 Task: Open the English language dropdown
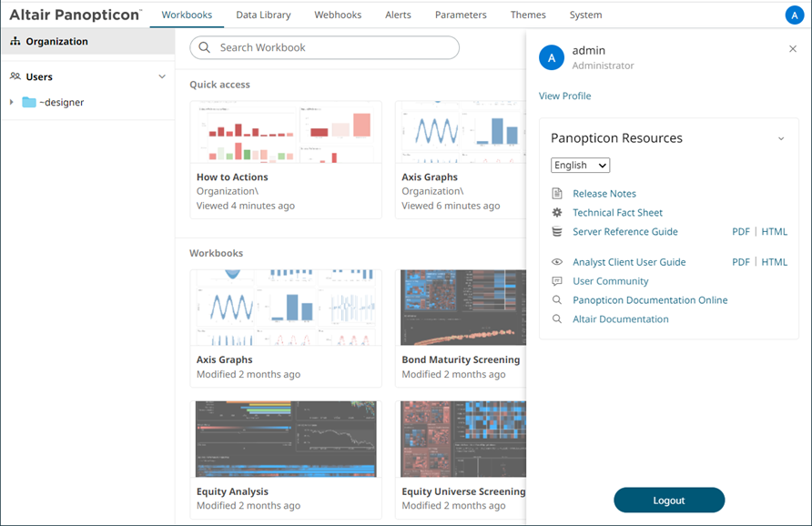tap(580, 165)
